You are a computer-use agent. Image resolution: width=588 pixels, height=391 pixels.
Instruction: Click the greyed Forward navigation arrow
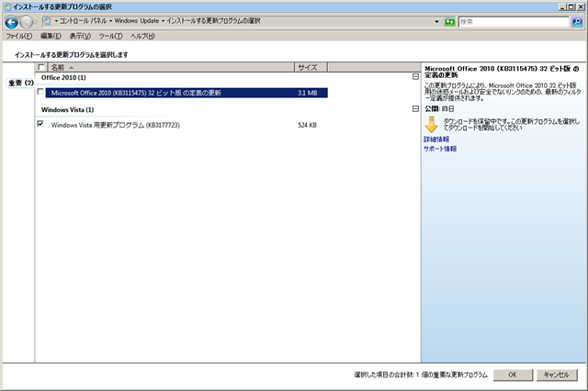click(26, 22)
